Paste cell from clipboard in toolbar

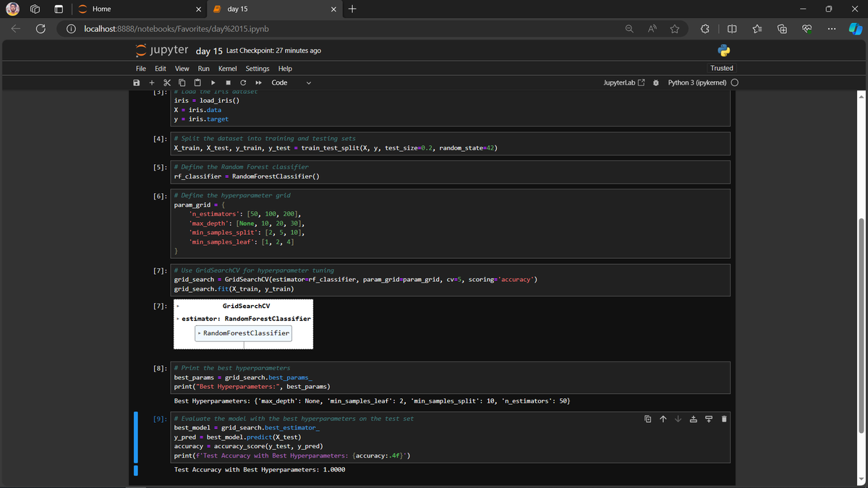197,82
